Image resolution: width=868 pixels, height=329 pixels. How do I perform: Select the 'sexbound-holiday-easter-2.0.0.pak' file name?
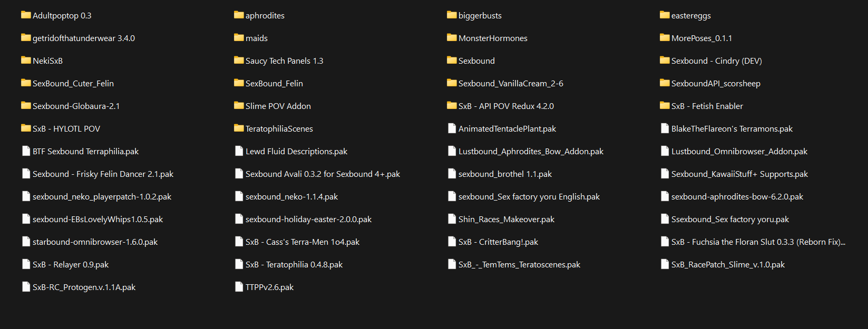click(x=309, y=220)
